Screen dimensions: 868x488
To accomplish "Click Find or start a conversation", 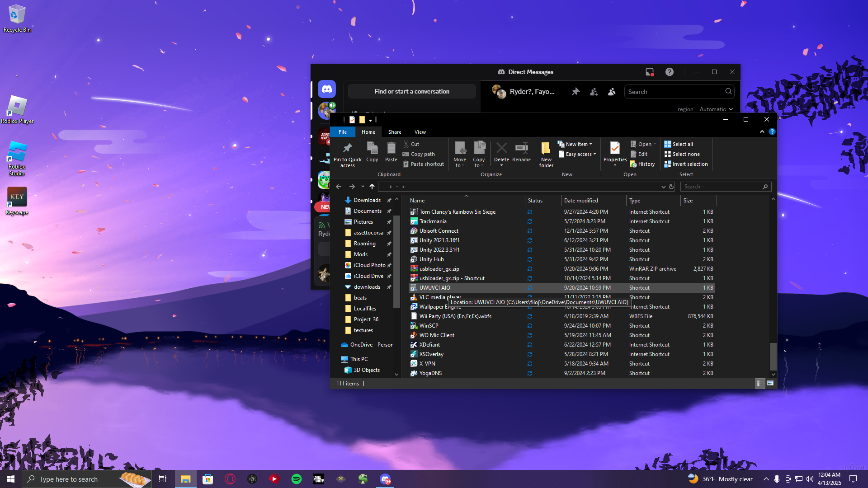I will (x=412, y=91).
